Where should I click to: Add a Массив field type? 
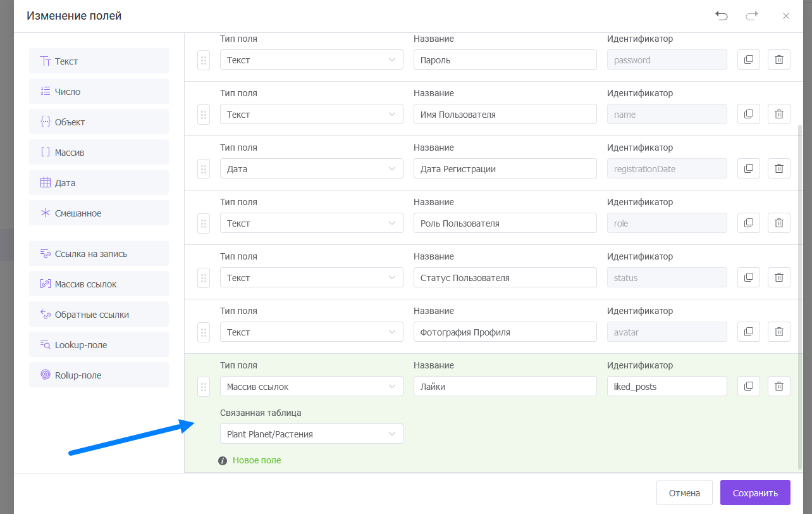click(x=99, y=152)
